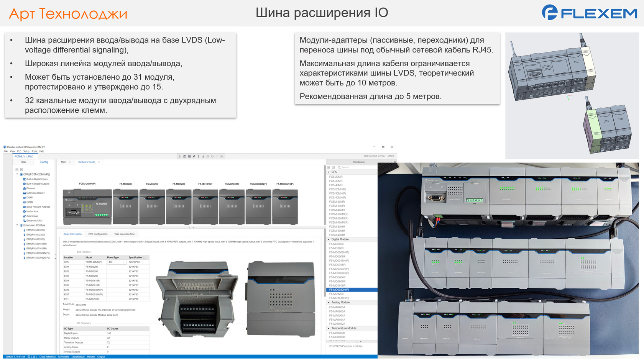Click the Extension Board1 icon
644x362 pixels.
pyautogui.click(x=24, y=193)
